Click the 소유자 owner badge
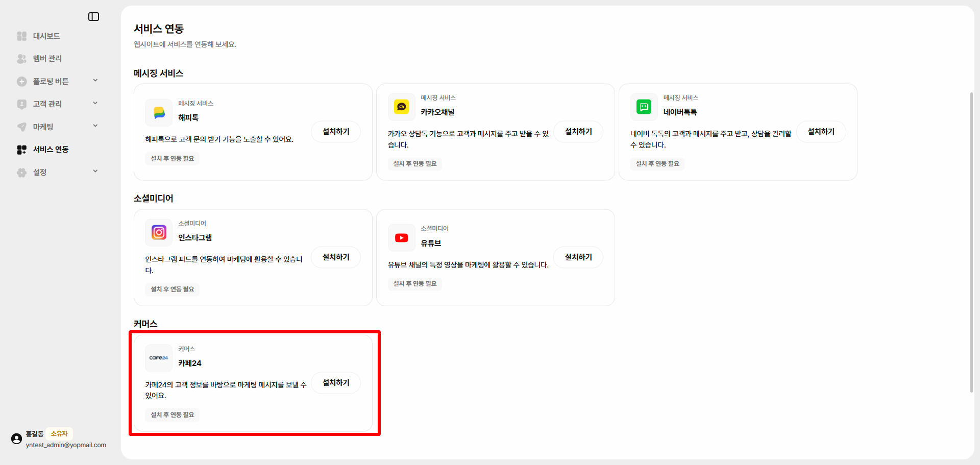Screen dimensions: 980x465 pos(59,434)
